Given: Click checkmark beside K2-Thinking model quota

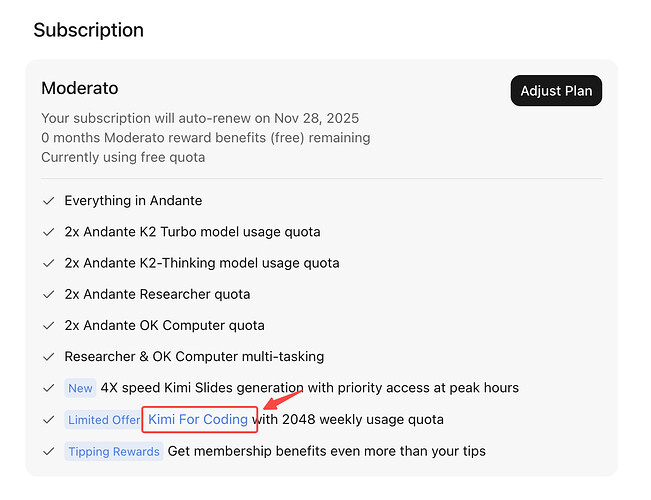Looking at the screenshot, I should pos(48,263).
